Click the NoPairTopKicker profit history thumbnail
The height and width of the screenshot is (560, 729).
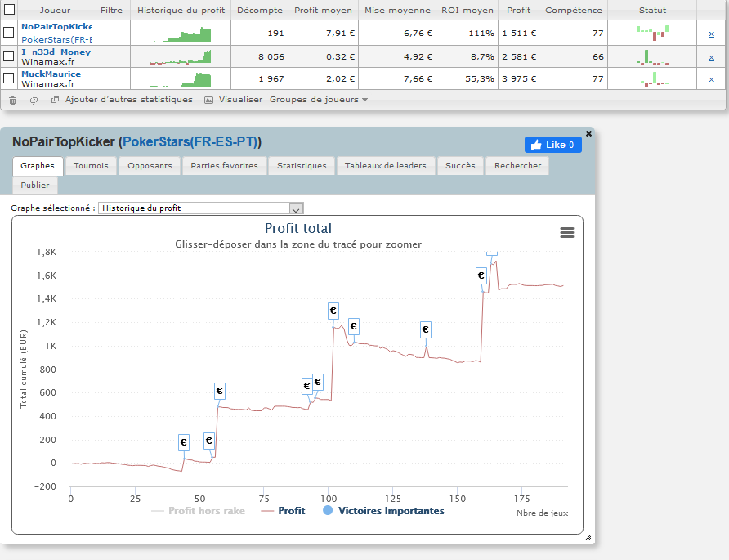181,34
